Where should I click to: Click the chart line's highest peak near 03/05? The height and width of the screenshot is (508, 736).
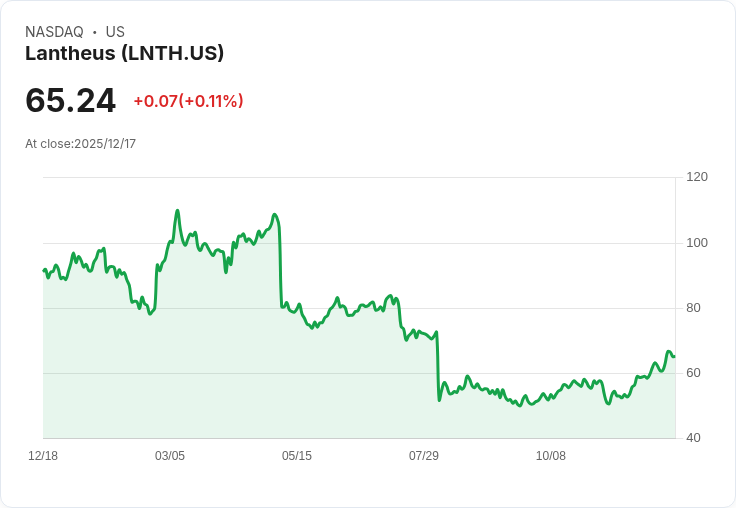coord(177,211)
